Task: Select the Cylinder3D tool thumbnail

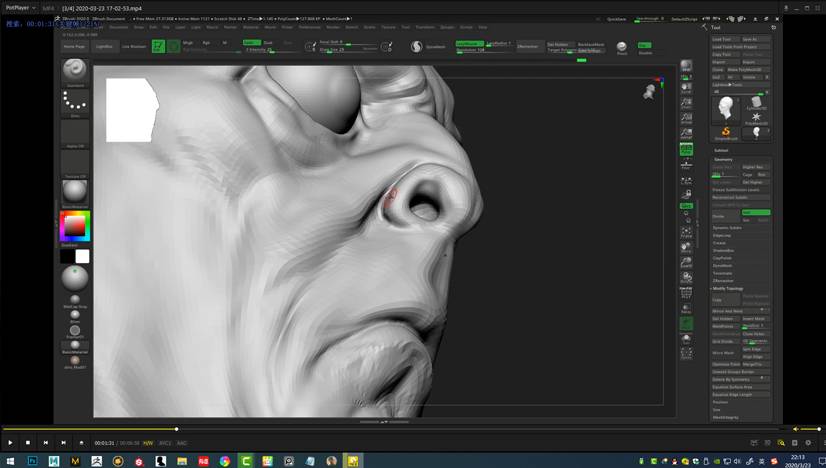Action: click(756, 103)
